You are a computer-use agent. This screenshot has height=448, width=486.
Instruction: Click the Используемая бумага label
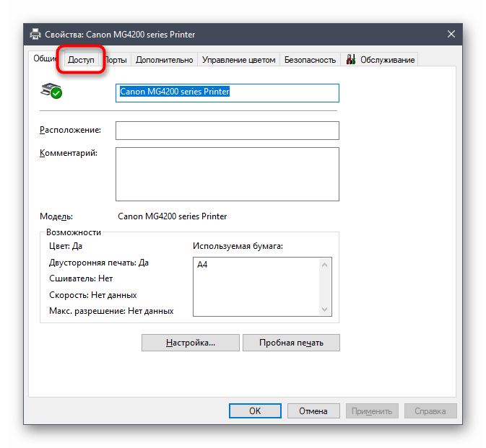point(238,246)
